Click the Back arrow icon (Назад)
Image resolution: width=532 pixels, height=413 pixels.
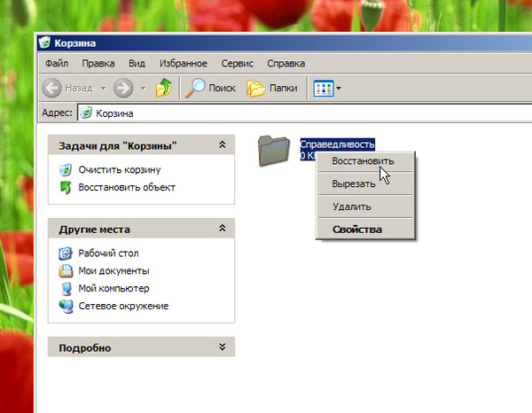pyautogui.click(x=52, y=89)
